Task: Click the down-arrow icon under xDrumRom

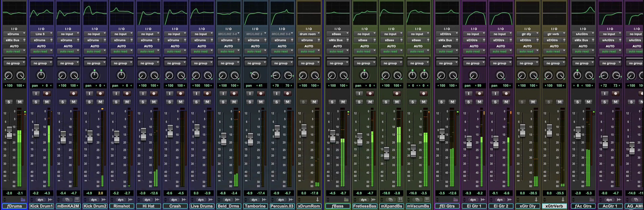Action: (x=317, y=199)
